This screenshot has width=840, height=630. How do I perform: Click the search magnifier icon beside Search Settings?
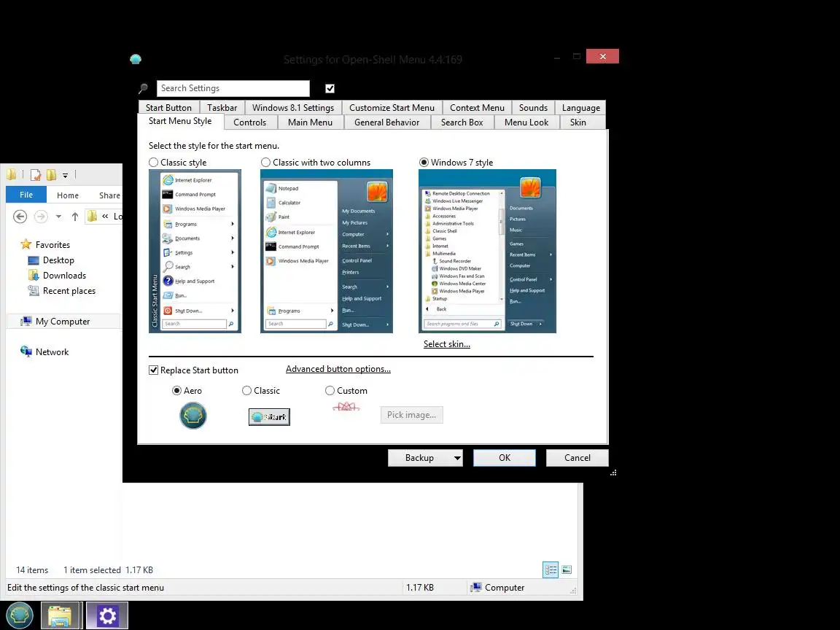coord(143,88)
